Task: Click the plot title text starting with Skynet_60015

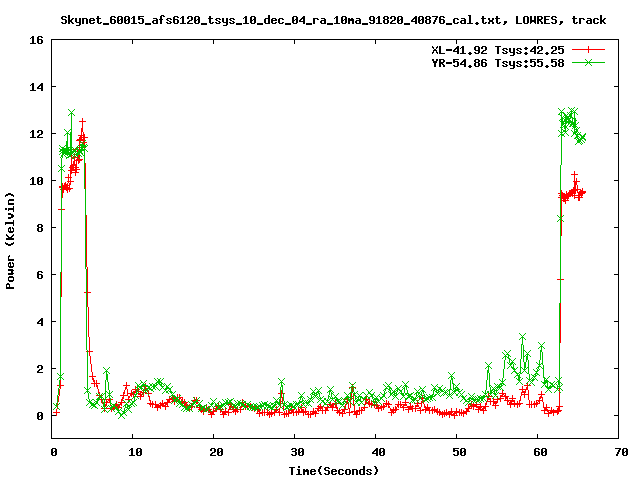Action: click(333, 20)
